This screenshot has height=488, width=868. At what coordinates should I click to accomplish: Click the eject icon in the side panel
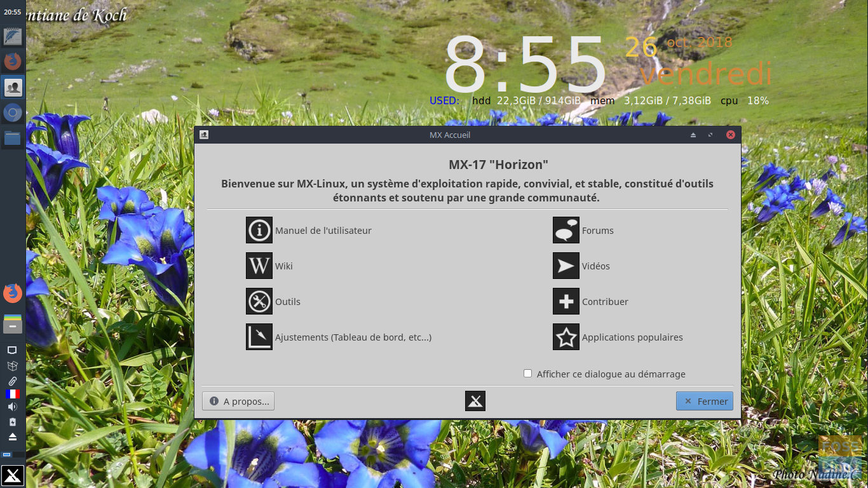(13, 435)
